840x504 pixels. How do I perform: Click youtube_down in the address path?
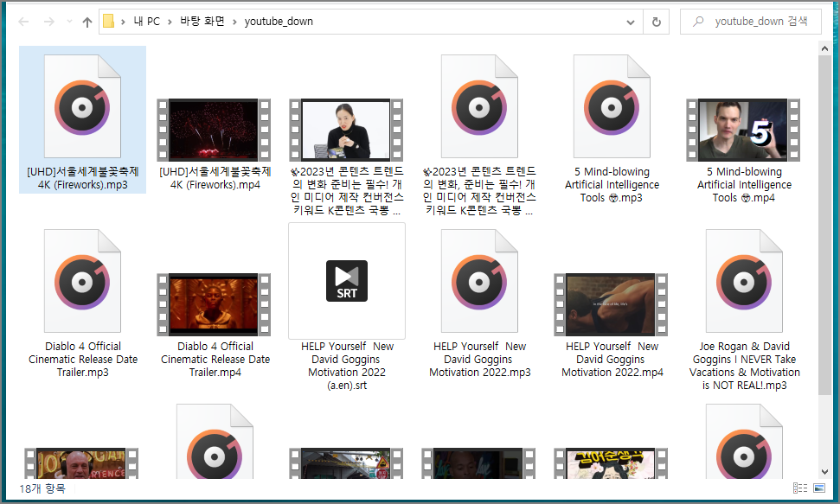pyautogui.click(x=279, y=22)
